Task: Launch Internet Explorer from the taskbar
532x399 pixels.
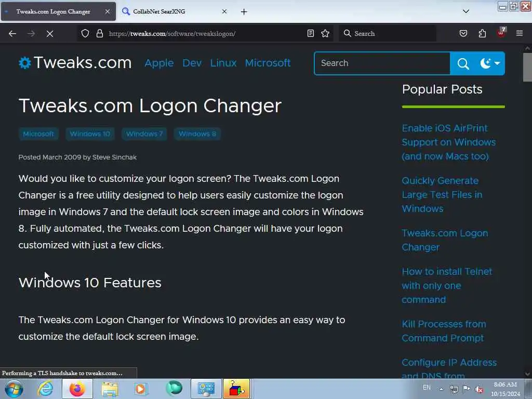Action: click(45, 389)
